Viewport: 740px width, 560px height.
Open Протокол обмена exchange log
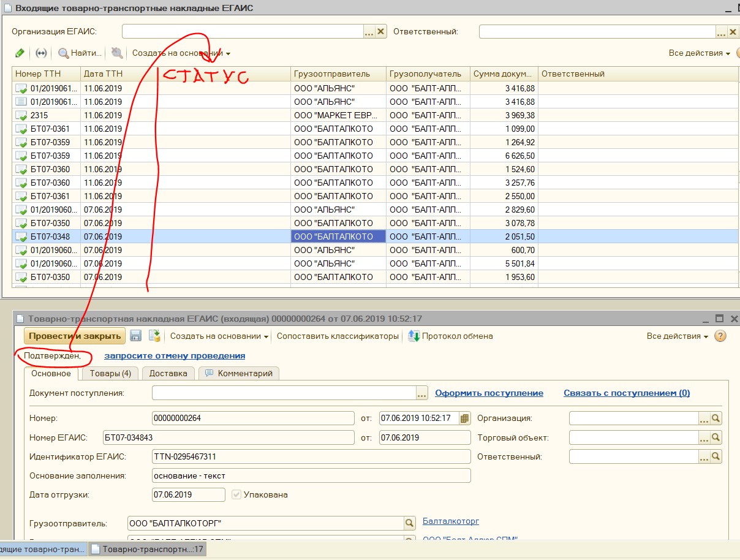pos(450,336)
